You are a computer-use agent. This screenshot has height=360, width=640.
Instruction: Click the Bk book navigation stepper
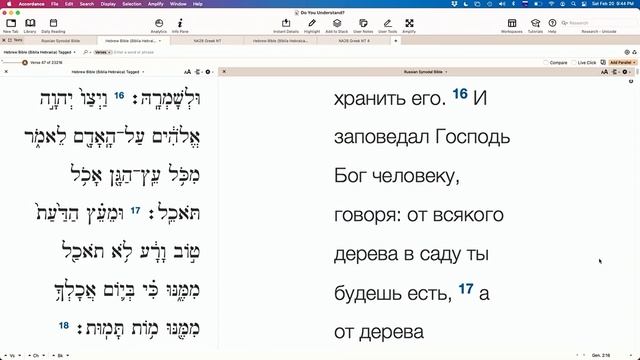[x=60, y=356]
